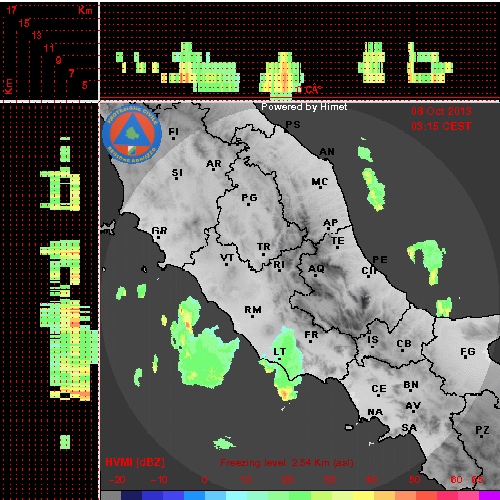Click the Protezione Civile Regione Abruzzo logo

(x=132, y=135)
